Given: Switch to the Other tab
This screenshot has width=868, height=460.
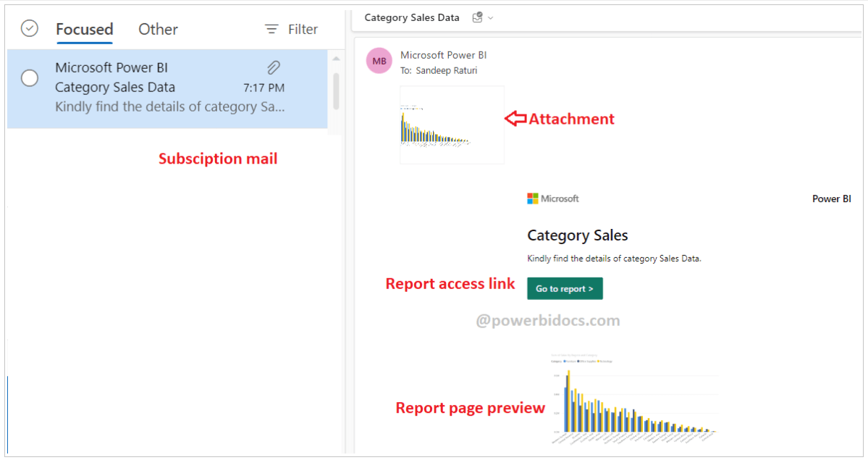Looking at the screenshot, I should coord(157,29).
